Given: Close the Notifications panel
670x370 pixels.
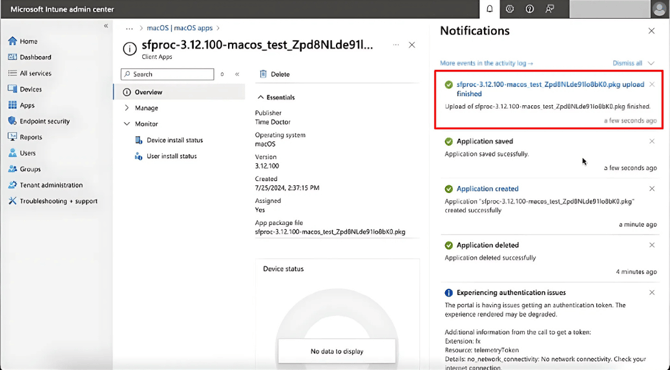Looking at the screenshot, I should [651, 31].
